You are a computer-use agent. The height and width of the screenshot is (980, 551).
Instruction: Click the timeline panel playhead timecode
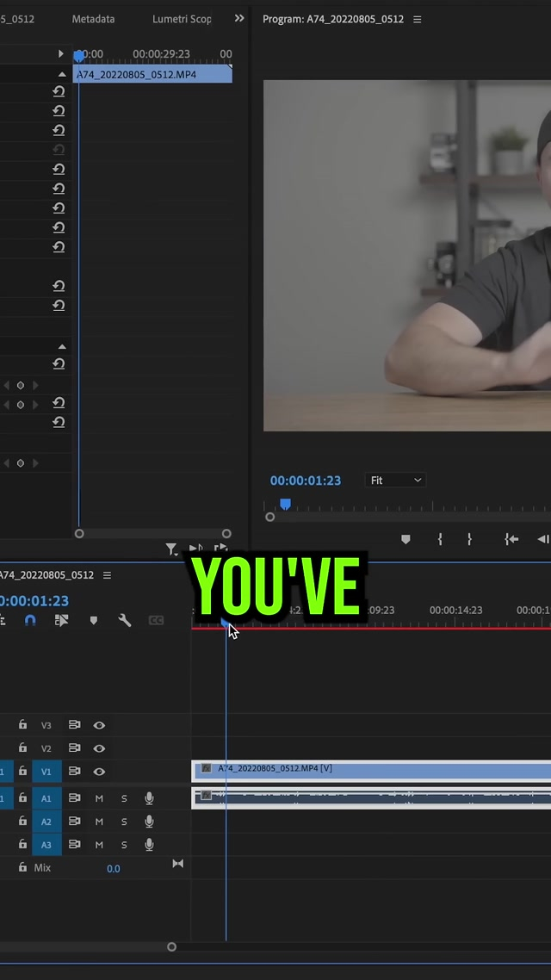[34, 600]
